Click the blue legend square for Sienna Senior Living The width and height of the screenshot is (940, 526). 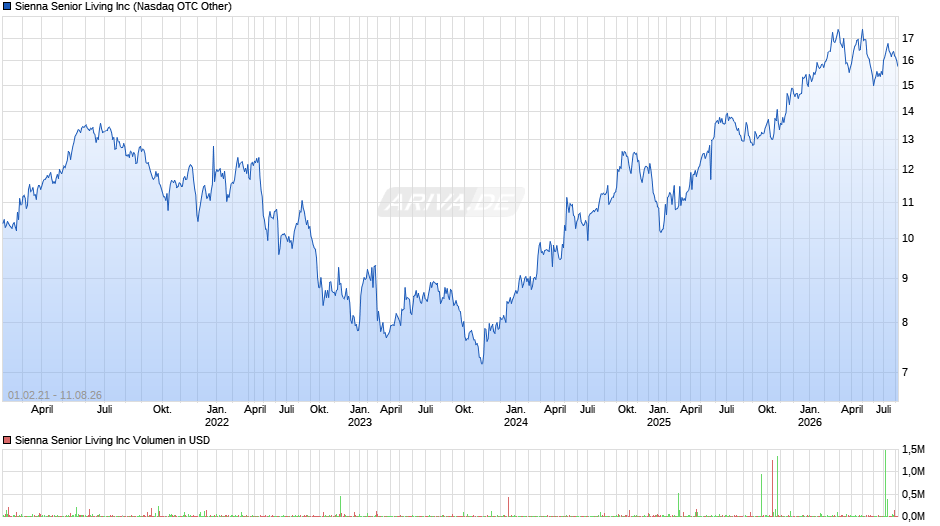pyautogui.click(x=7, y=7)
